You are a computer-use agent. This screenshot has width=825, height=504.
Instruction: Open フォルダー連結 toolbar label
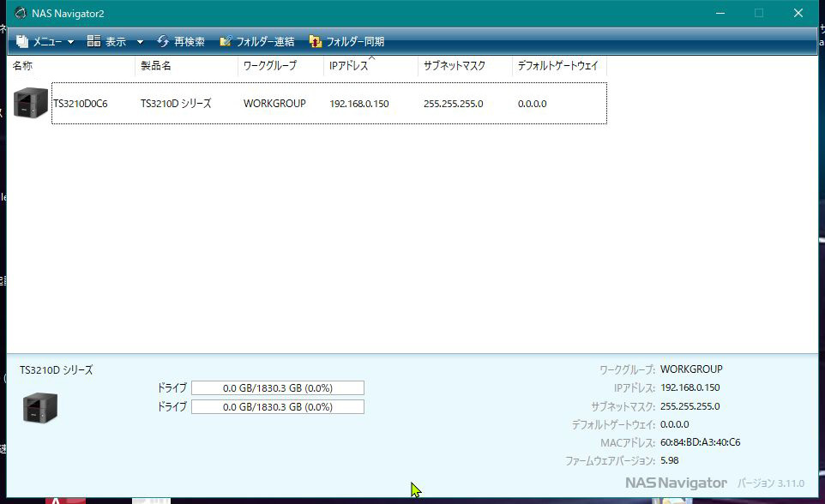click(x=265, y=41)
